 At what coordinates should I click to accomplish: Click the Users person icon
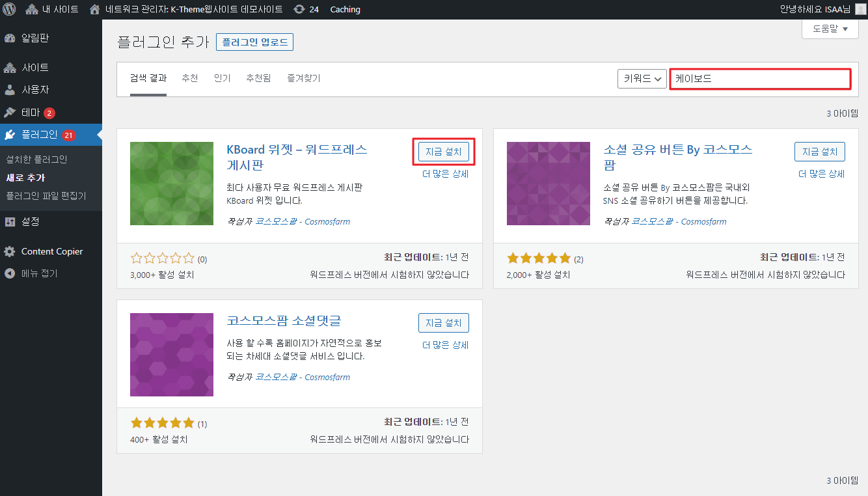[x=10, y=90]
